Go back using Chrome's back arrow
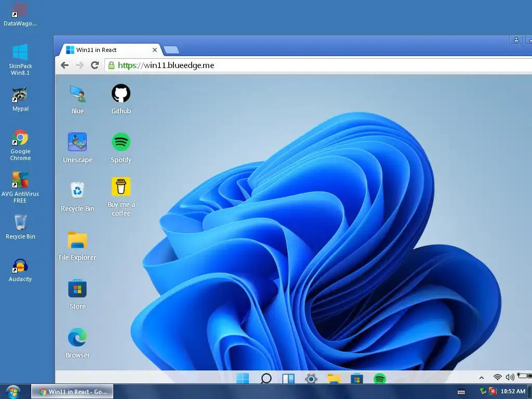 64,65
